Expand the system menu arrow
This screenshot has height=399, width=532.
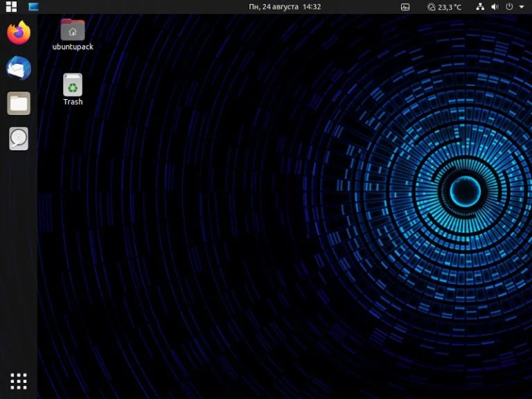coord(522,7)
